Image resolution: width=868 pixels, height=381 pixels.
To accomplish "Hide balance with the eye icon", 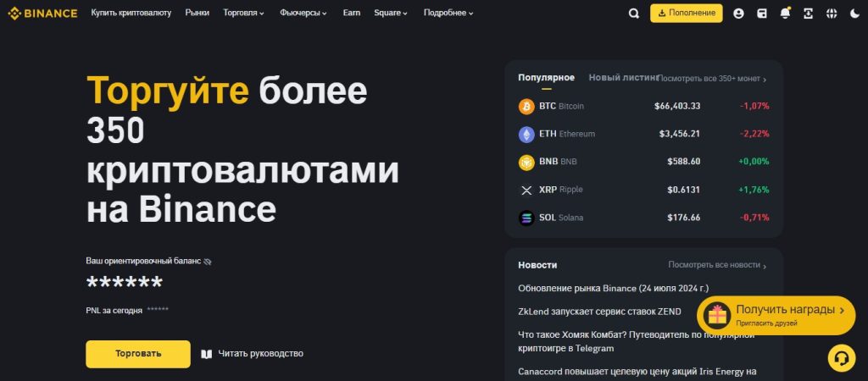I will [x=208, y=261].
